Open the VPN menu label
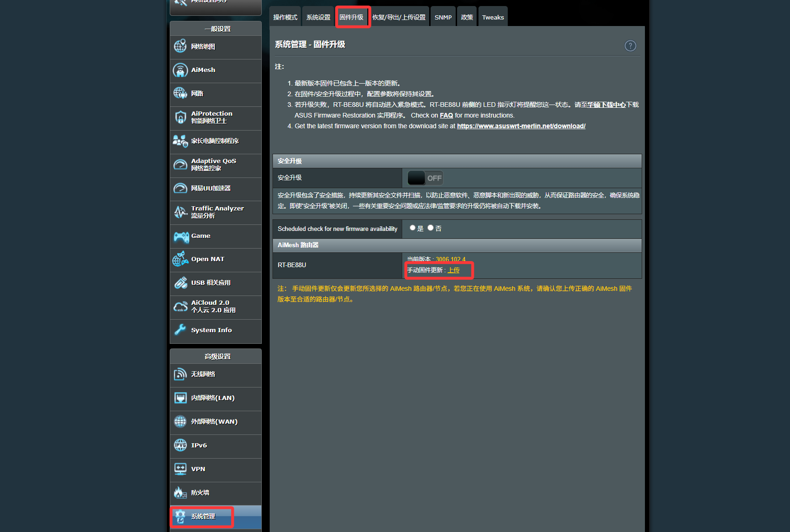 [x=198, y=469]
